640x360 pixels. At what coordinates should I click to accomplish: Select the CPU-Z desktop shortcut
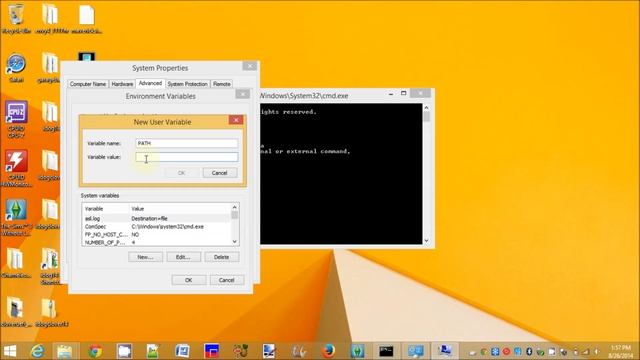point(16,119)
